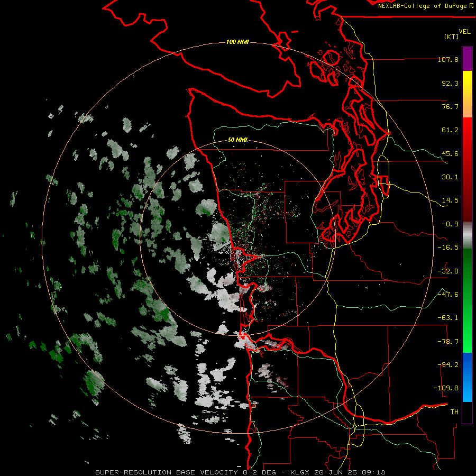This screenshot has width=476, height=476.
Task: Click the 30.1 legend value
Action: pos(450,177)
